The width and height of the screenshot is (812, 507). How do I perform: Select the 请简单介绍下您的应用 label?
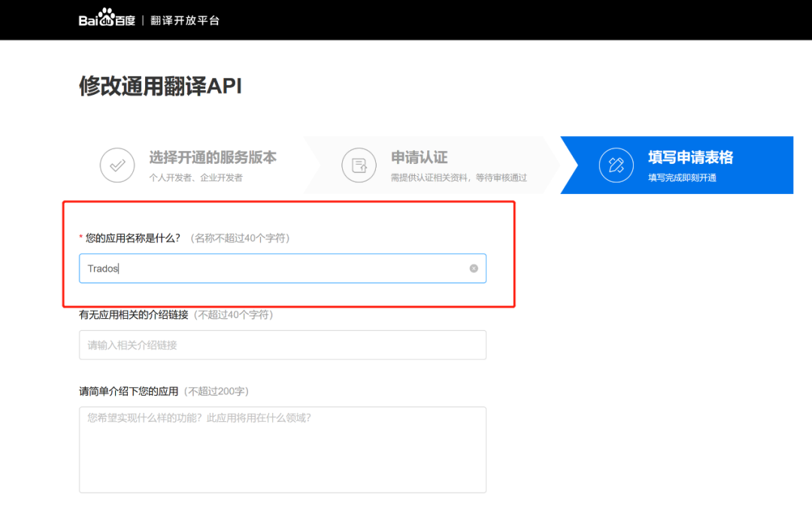tap(129, 391)
